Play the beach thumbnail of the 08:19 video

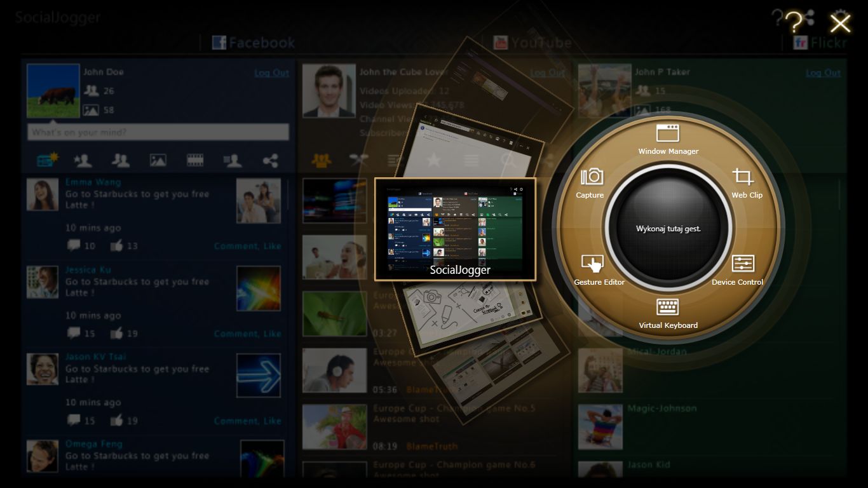pos(334,427)
